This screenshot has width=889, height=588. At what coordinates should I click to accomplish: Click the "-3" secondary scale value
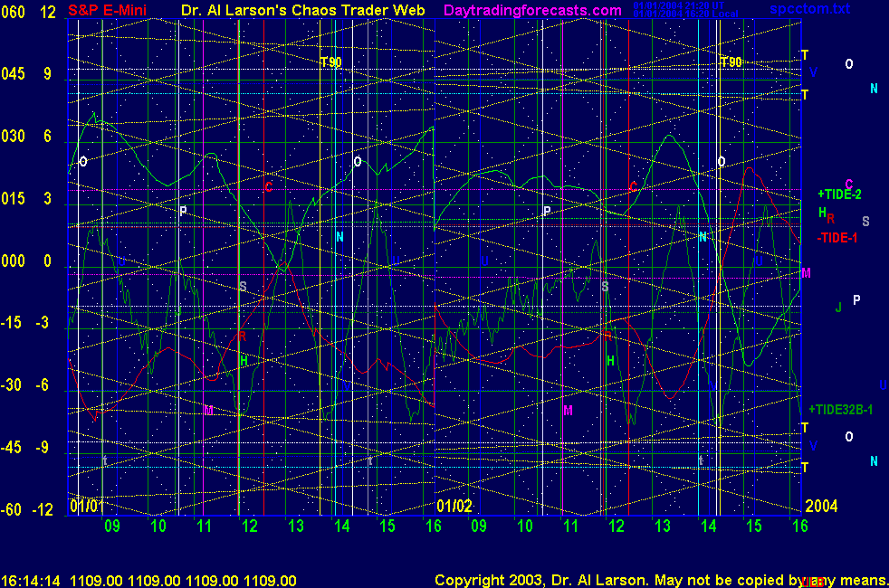click(x=43, y=322)
